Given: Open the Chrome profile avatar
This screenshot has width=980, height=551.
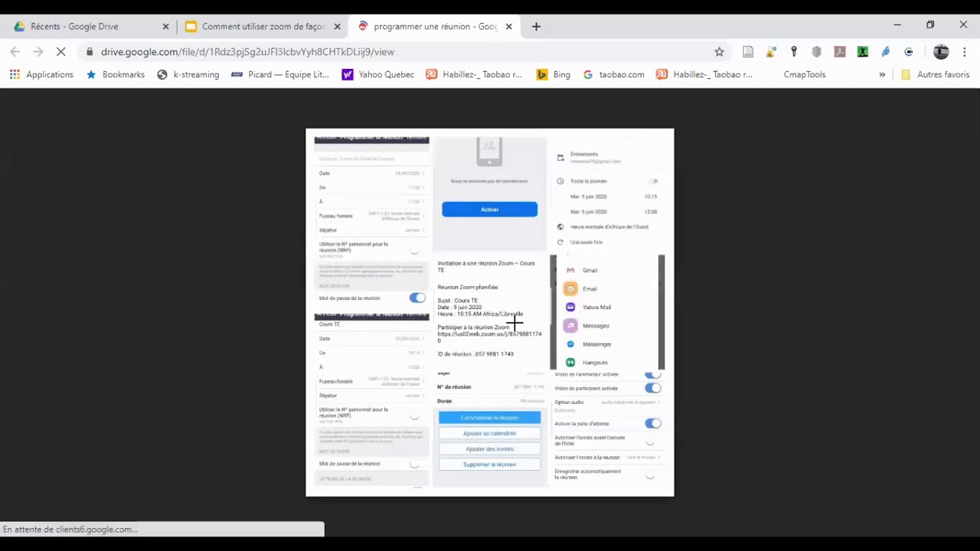Looking at the screenshot, I should pyautogui.click(x=941, y=51).
